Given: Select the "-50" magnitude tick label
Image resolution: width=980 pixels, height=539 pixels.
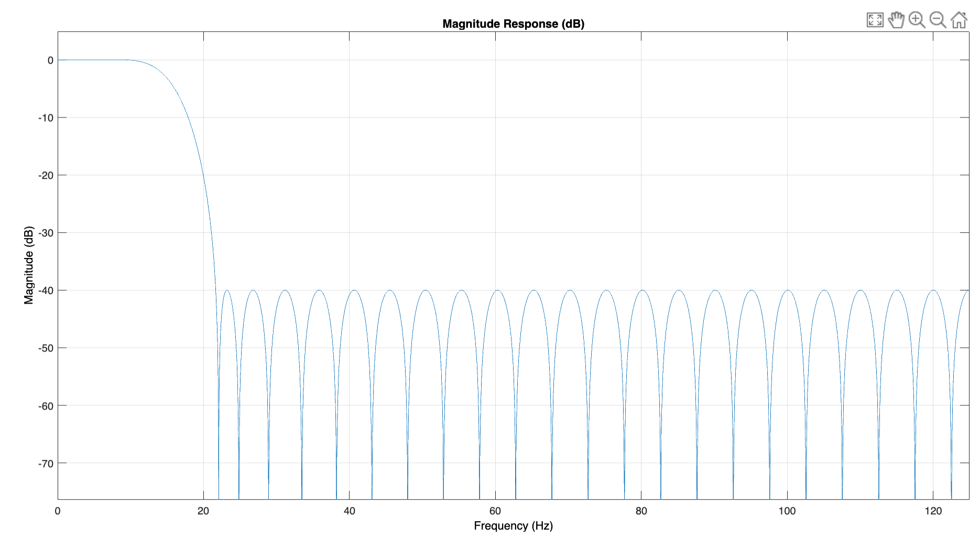Looking at the screenshot, I should (x=46, y=348).
